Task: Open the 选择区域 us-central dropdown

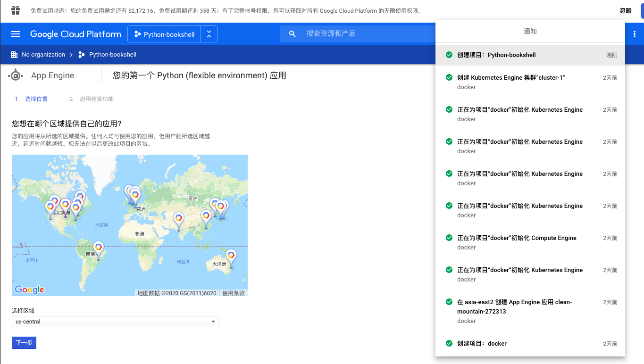Action: pyautogui.click(x=116, y=322)
